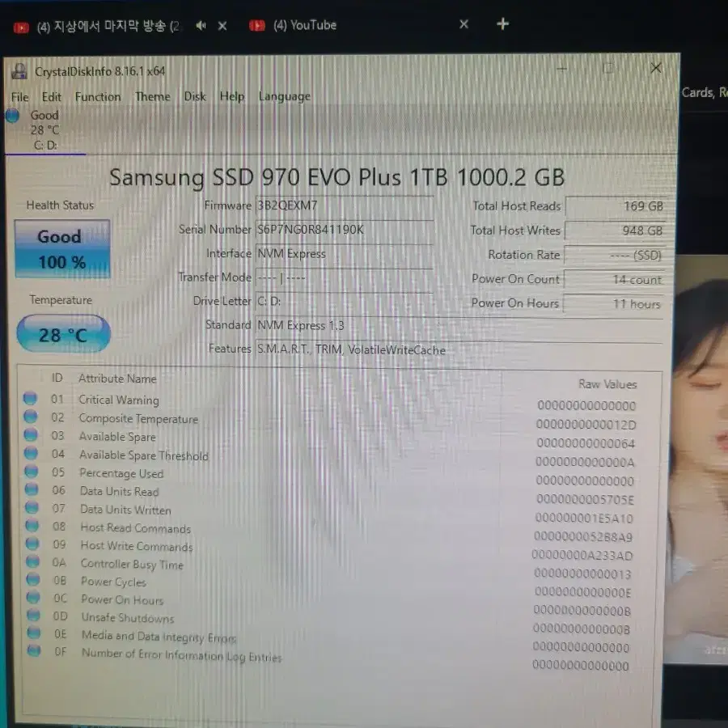This screenshot has height=728, width=728.
Task: Open the Disk menu
Action: click(x=195, y=96)
